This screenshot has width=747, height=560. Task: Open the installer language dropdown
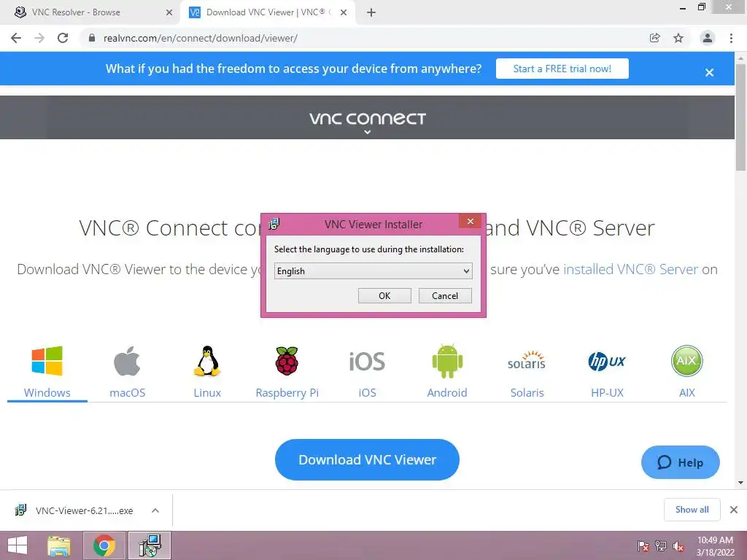(x=373, y=271)
